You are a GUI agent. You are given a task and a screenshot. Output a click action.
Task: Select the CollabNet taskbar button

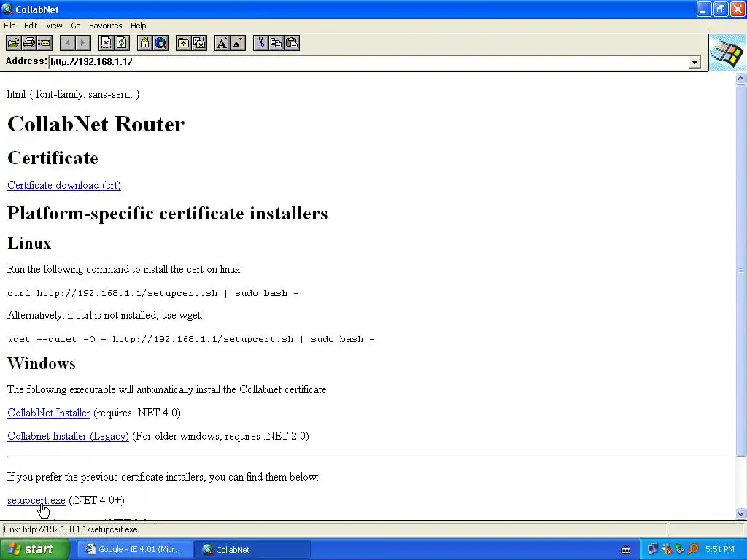pos(252,550)
